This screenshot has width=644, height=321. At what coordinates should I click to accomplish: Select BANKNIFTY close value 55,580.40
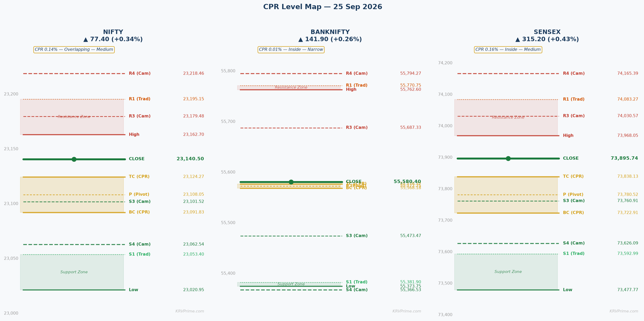pyautogui.click(x=407, y=181)
